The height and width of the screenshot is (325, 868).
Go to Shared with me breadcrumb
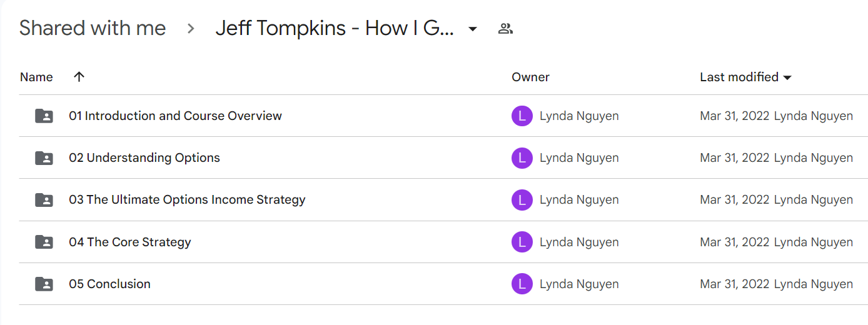coord(93,28)
